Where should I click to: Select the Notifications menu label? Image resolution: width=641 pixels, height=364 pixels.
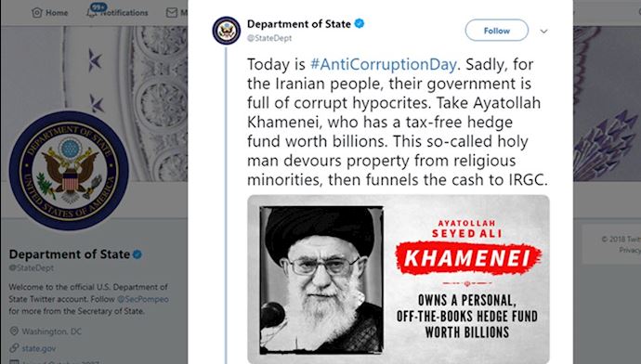click(124, 13)
